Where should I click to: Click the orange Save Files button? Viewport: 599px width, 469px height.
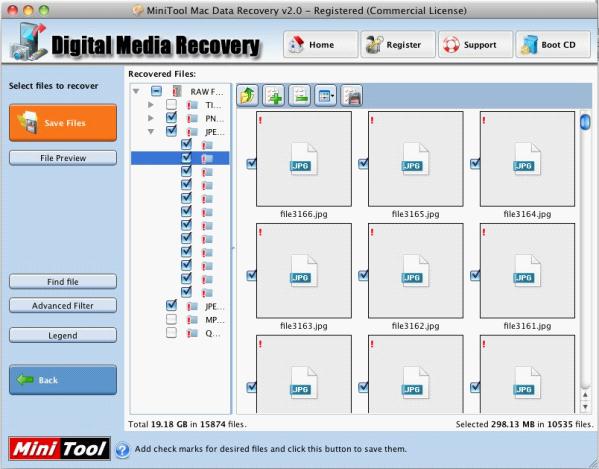point(63,123)
